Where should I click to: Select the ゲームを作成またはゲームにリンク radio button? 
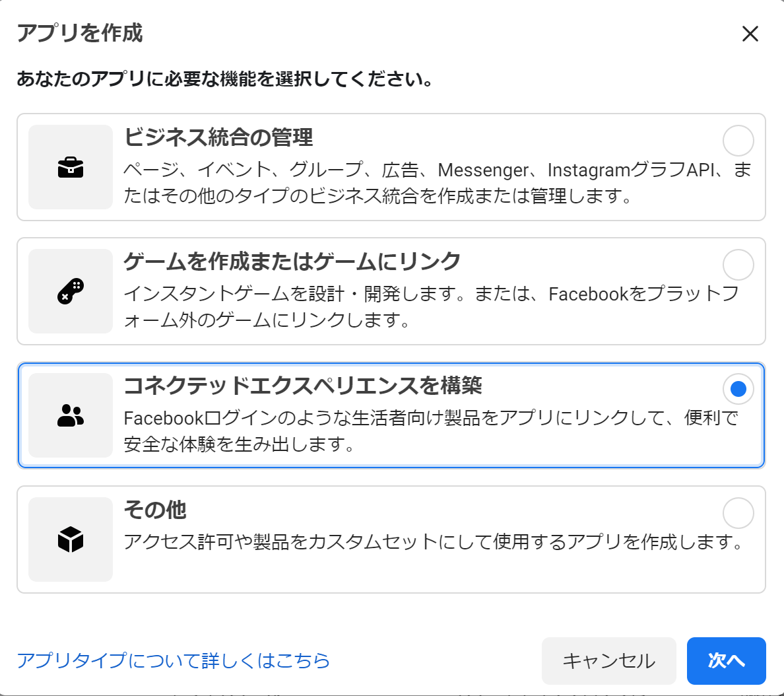(x=738, y=265)
